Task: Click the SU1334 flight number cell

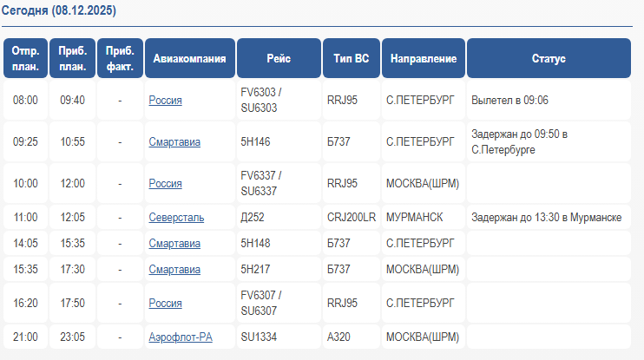Action: point(259,337)
